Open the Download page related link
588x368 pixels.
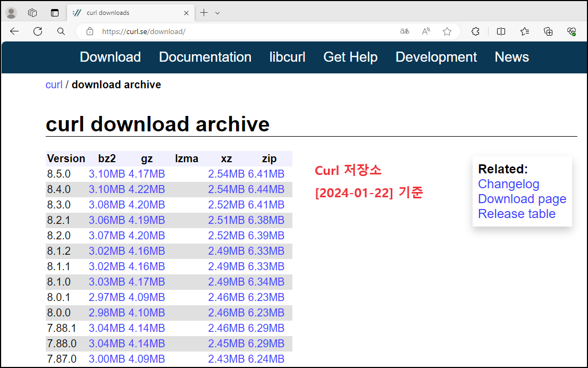[x=522, y=199]
